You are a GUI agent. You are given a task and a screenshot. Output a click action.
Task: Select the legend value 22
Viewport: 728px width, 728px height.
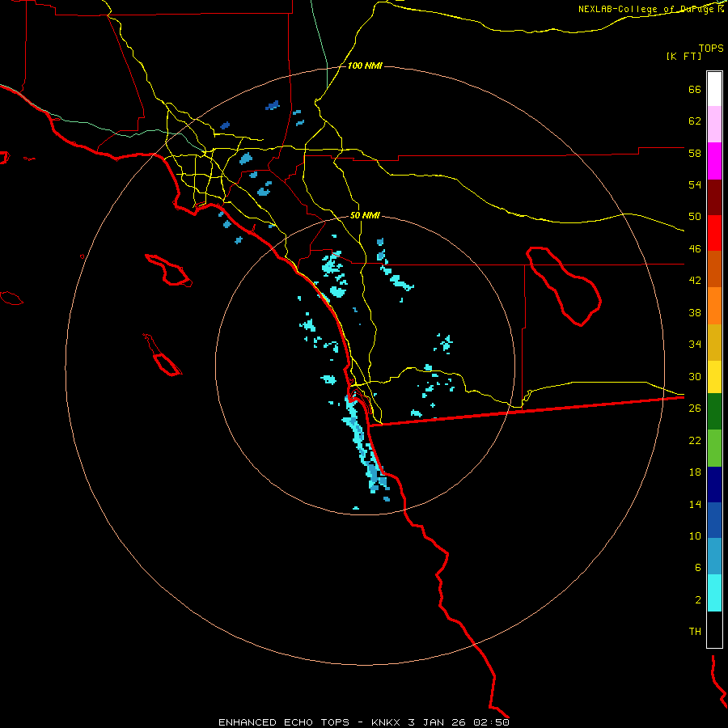pos(695,440)
